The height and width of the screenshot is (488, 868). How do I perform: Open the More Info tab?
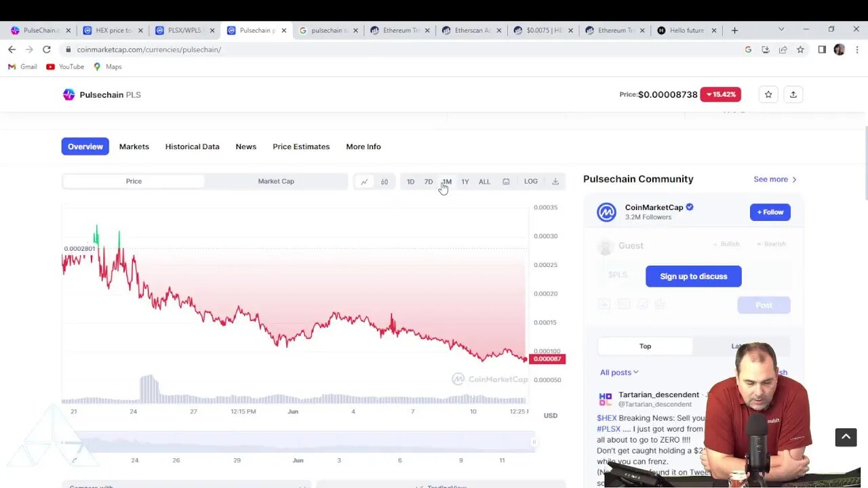click(363, 146)
